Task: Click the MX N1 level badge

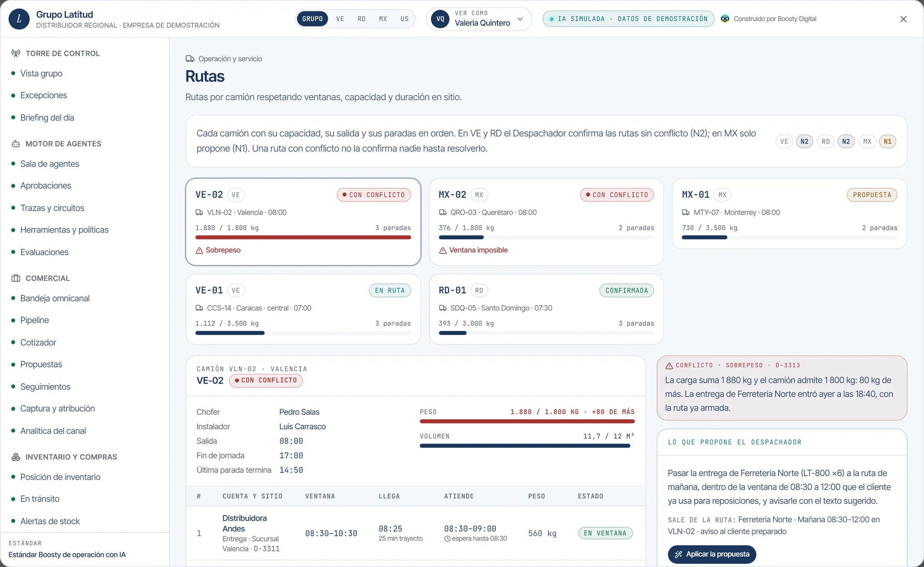Action: click(887, 142)
